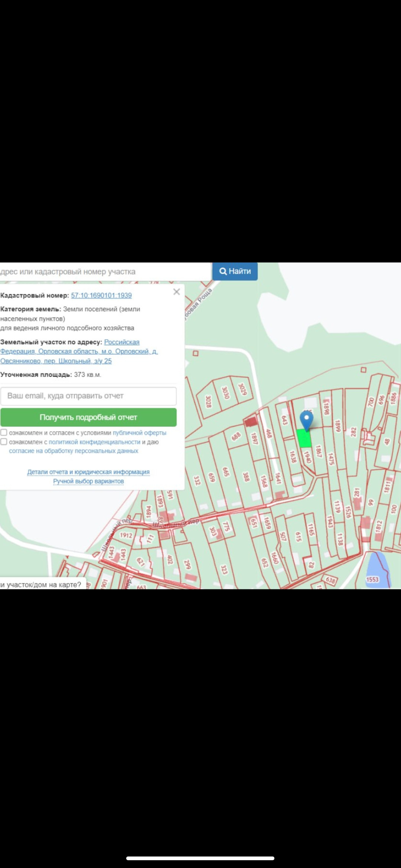Open Детали отчета и юридическая информация
The height and width of the screenshot is (868, 401).
pos(88,472)
